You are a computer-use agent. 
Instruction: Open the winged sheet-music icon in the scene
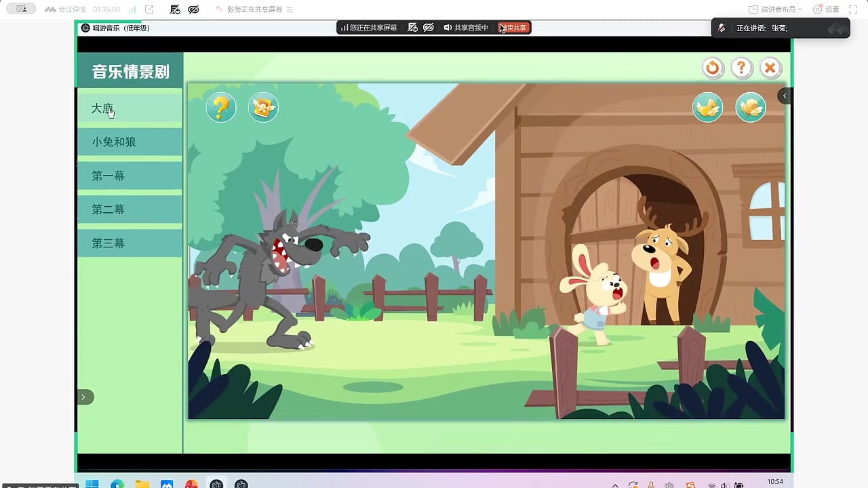pyautogui.click(x=263, y=107)
